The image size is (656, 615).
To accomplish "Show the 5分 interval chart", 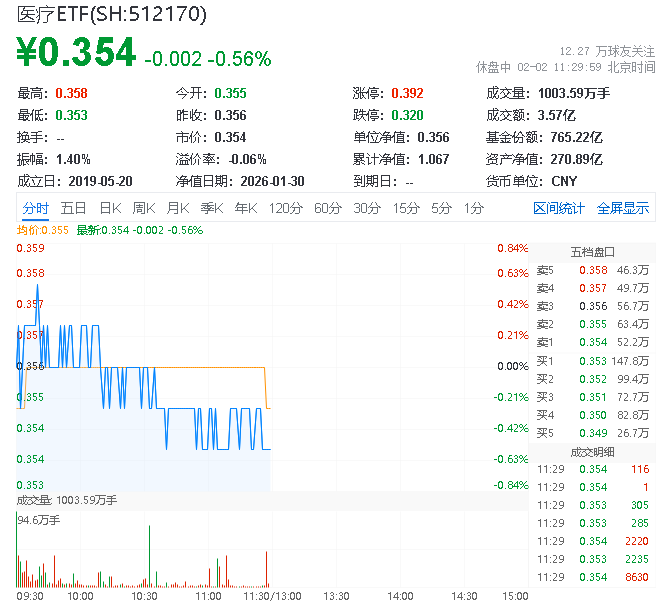I will 441,208.
